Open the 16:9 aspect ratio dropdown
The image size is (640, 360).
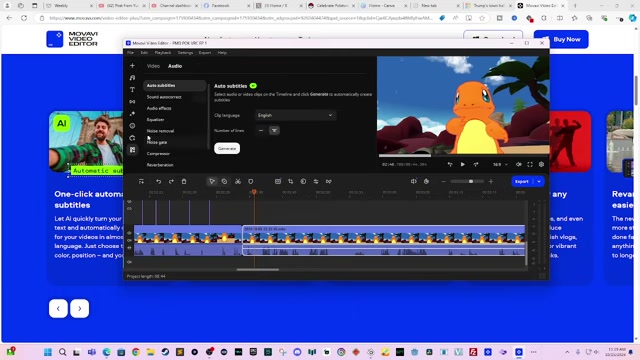[500, 164]
